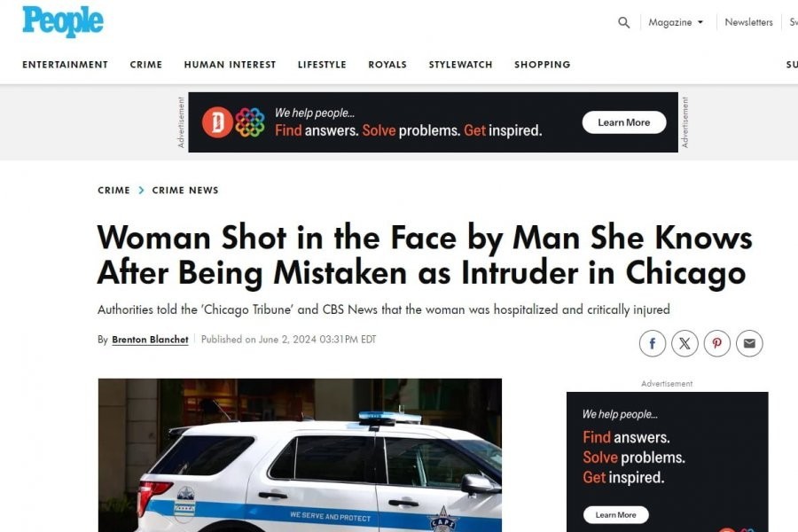798x532 pixels.
Task: Open the police car article image
Action: pos(300,455)
